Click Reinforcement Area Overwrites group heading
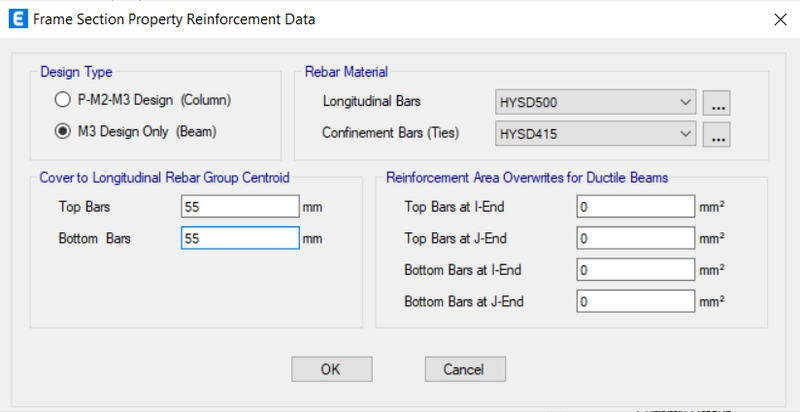 (527, 177)
